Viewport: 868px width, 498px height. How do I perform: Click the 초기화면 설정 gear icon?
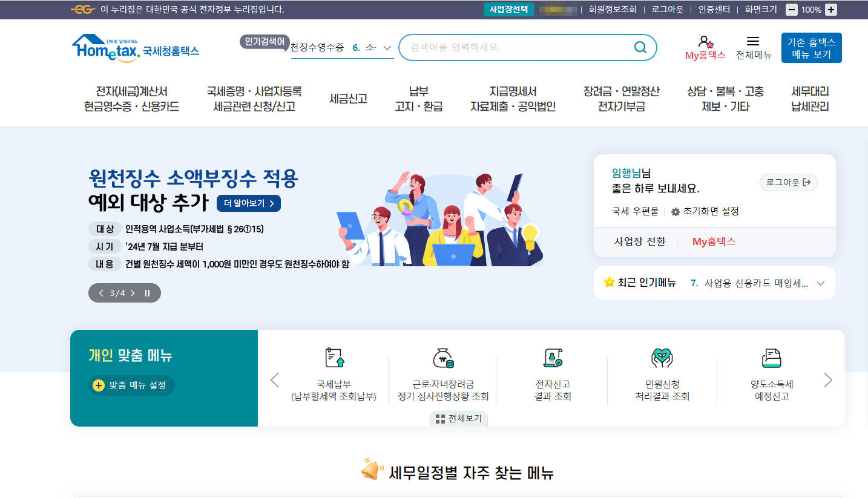click(676, 212)
